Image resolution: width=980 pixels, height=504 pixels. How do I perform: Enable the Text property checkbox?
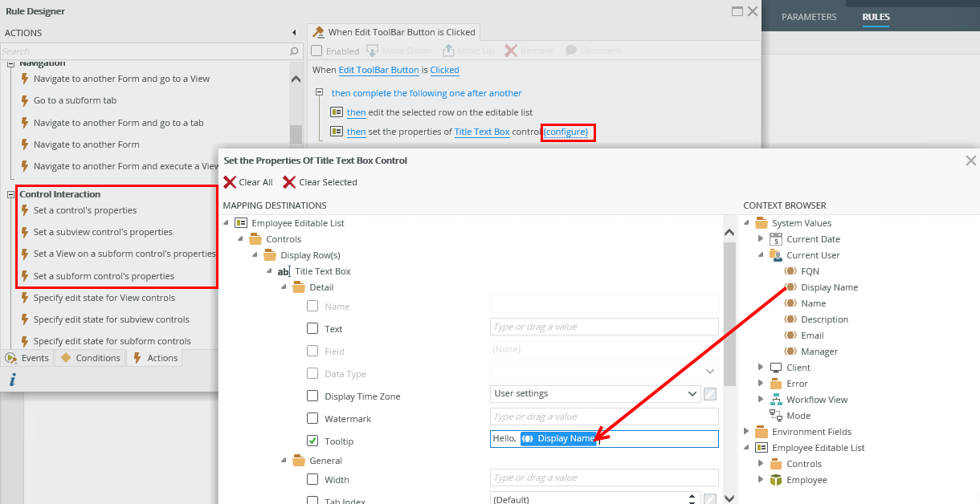(x=312, y=328)
